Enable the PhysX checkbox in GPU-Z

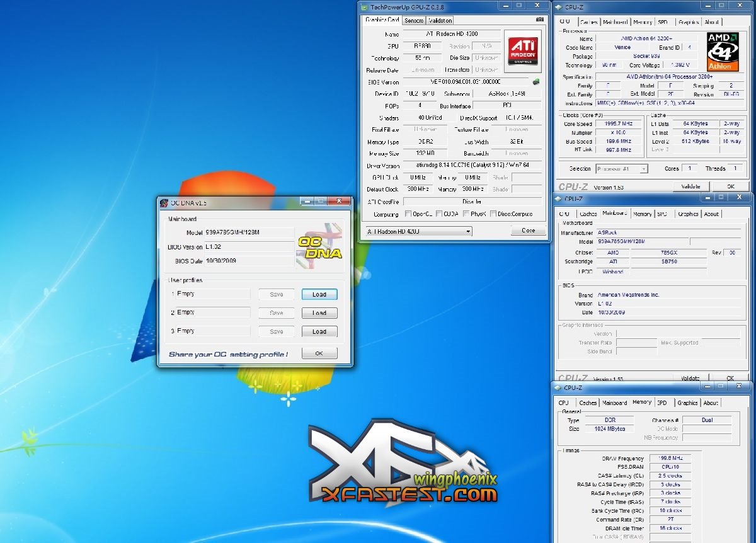coord(466,214)
